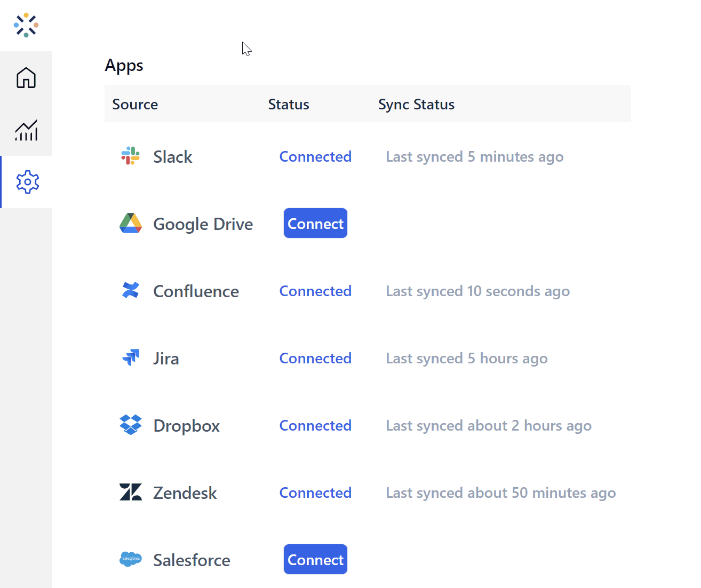Image resolution: width=701 pixels, height=588 pixels.
Task: Click the Source column header
Action: click(135, 104)
